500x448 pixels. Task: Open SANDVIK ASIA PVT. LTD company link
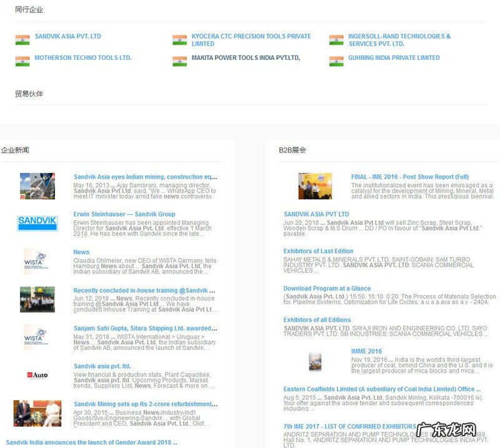[x=67, y=36]
